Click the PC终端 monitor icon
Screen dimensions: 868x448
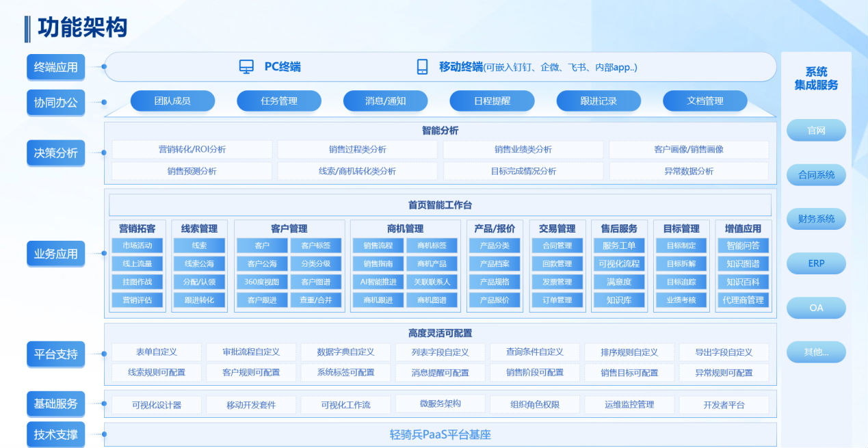(246, 67)
